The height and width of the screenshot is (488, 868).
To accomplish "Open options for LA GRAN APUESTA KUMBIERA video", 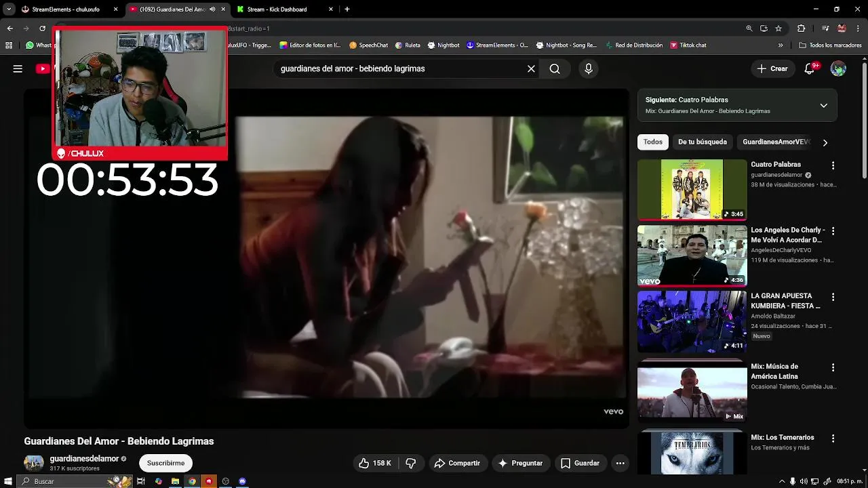I will click(833, 297).
